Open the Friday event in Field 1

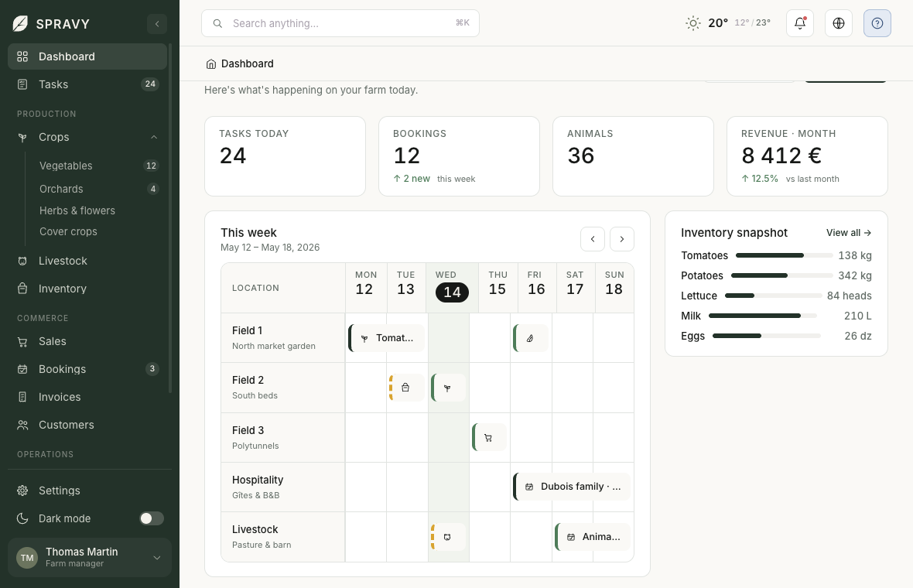(x=531, y=338)
